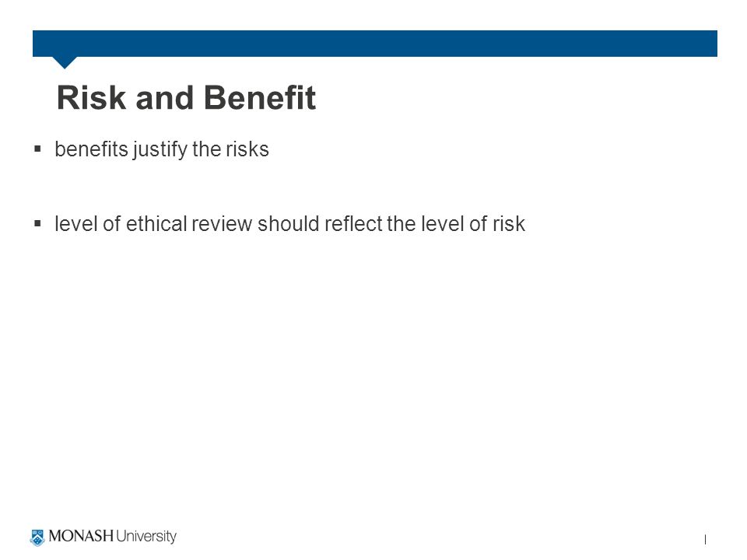Click the word "risk" ending the second bullet

click(x=509, y=224)
